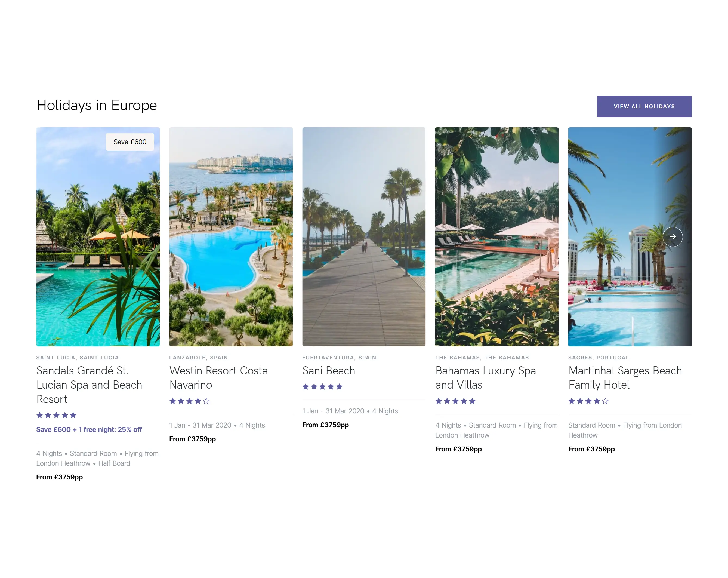Image resolution: width=728 pixels, height=578 pixels.
Task: Click the Martinhal hotel pool image
Action: 630,236
